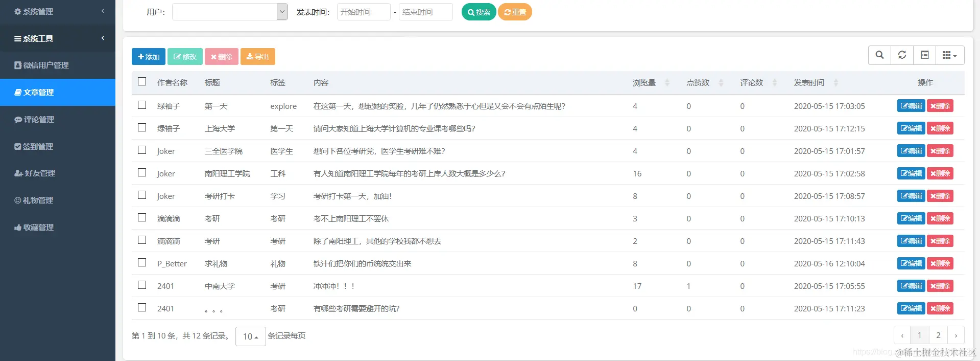Click the orange 重置 button
This screenshot has width=980, height=361.
[515, 12]
